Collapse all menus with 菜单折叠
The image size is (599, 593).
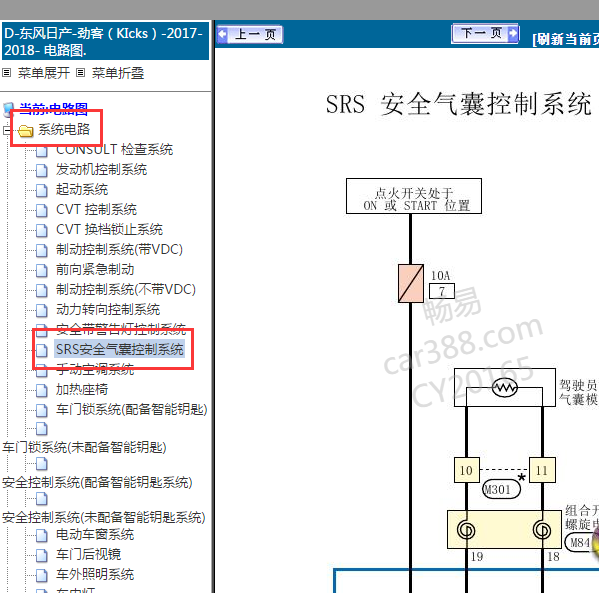click(118, 73)
